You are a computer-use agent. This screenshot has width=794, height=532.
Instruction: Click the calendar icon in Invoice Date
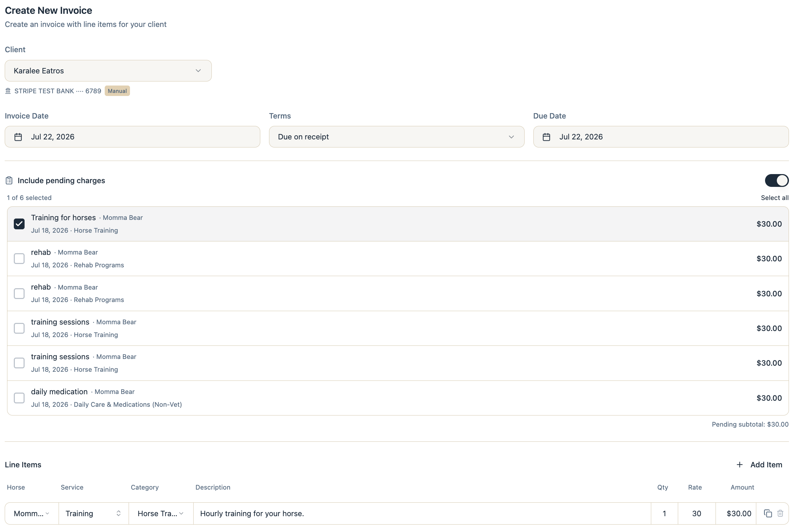(x=18, y=137)
